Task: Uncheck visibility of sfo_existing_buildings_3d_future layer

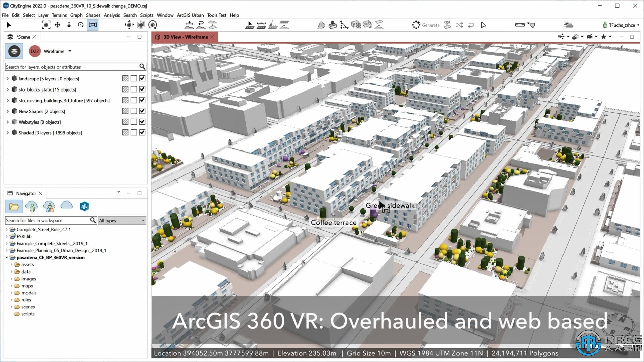Action: (142, 100)
